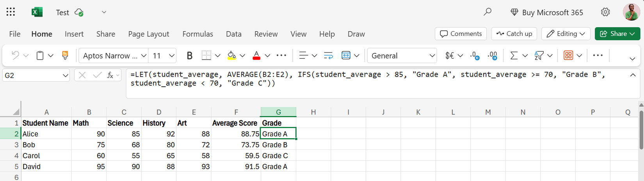Open the Editing mode switcher
Screen dimensions: 644x181
566,34
